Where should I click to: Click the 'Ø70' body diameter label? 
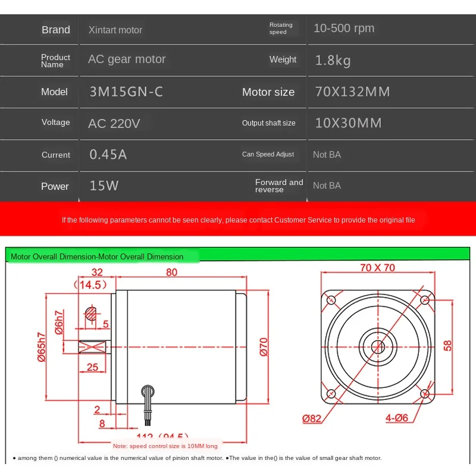pyautogui.click(x=264, y=347)
